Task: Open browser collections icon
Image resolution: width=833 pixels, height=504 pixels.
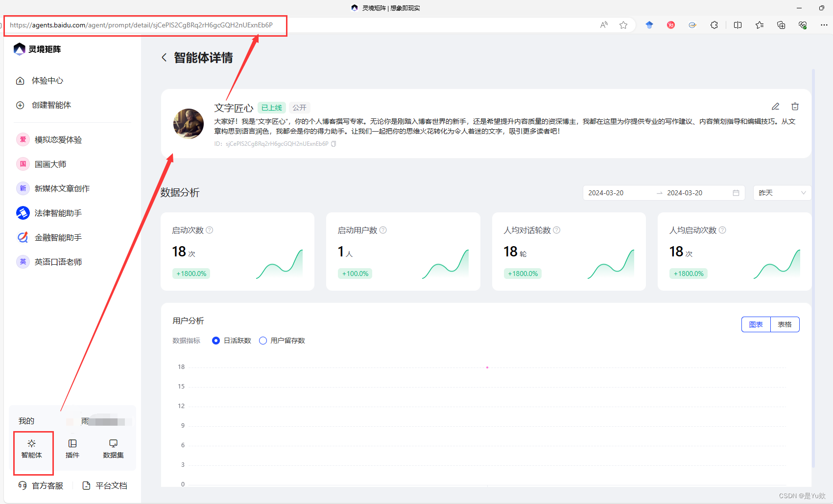Action: click(781, 25)
